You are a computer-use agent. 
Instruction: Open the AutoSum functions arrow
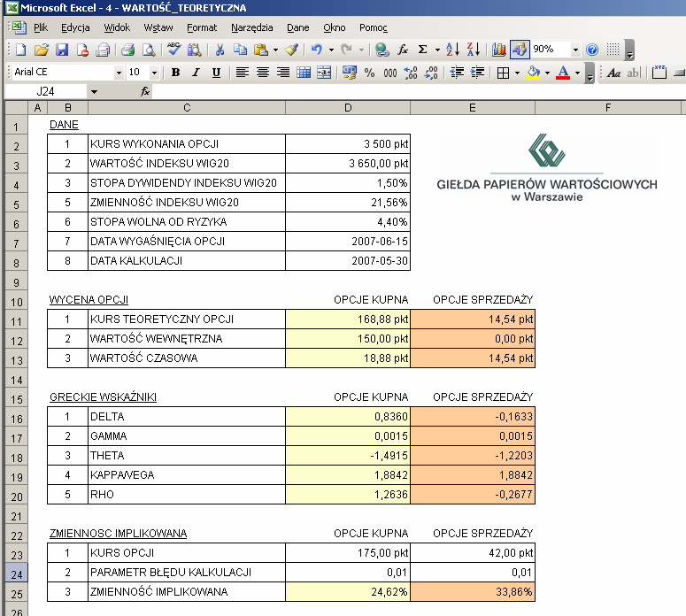[x=437, y=50]
